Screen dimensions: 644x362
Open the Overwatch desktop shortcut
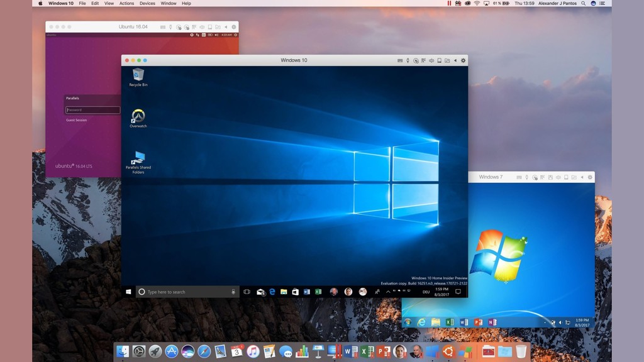(x=138, y=119)
